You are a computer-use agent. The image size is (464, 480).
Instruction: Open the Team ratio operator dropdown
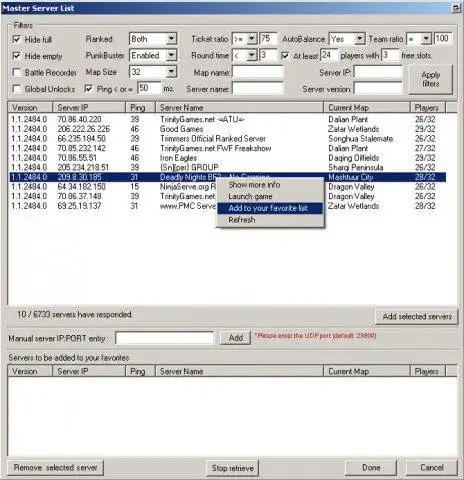click(x=419, y=39)
